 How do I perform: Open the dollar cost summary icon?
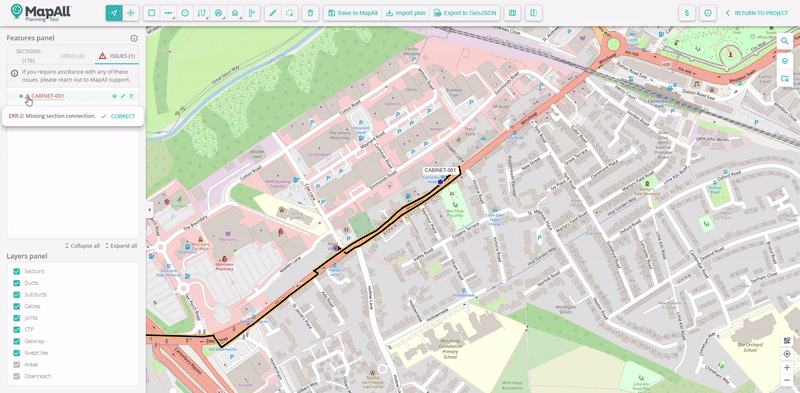point(687,13)
